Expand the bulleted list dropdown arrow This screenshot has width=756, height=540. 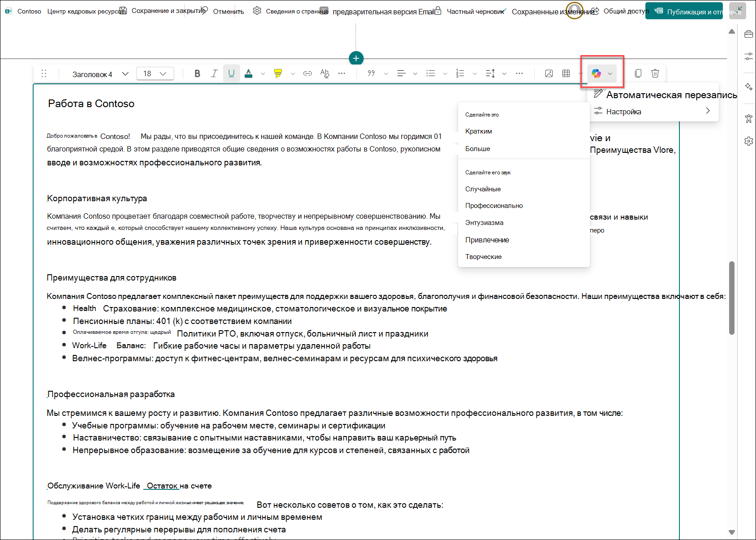point(445,73)
